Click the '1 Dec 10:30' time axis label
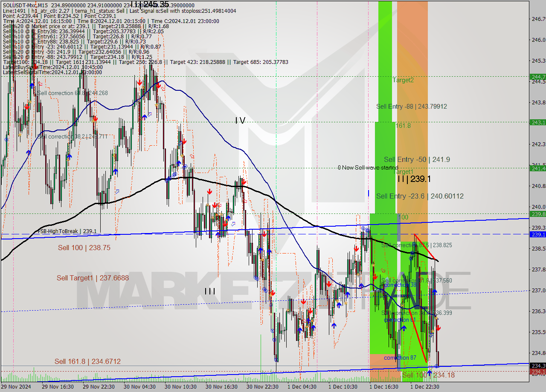 [x=343, y=387]
